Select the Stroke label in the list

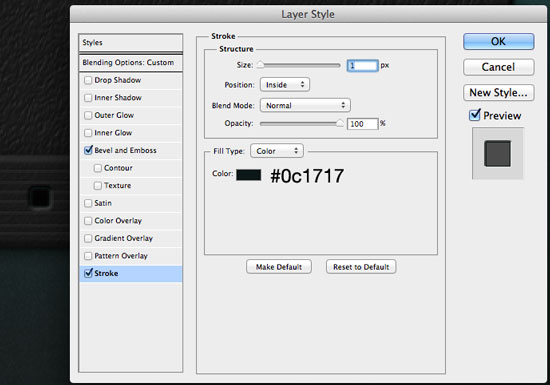[106, 273]
